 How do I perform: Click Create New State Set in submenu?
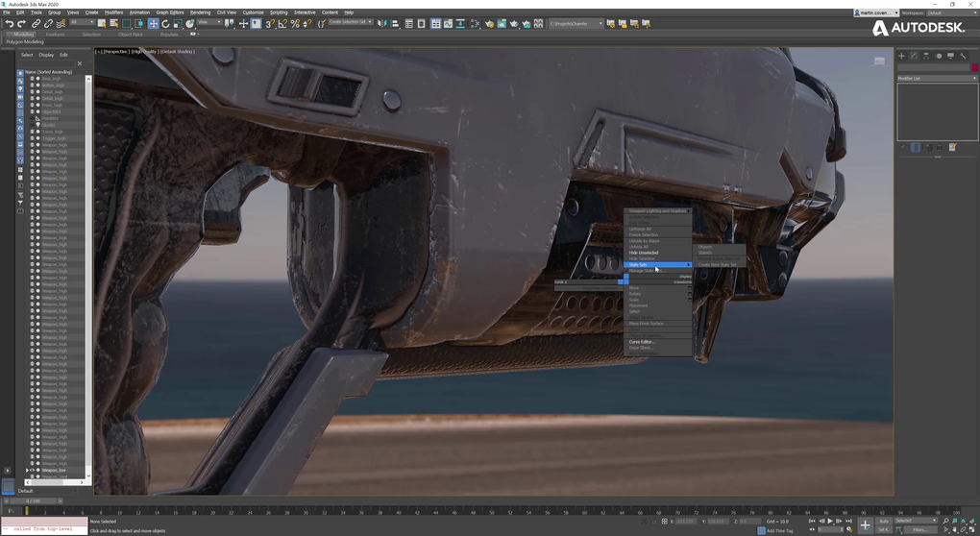(717, 265)
